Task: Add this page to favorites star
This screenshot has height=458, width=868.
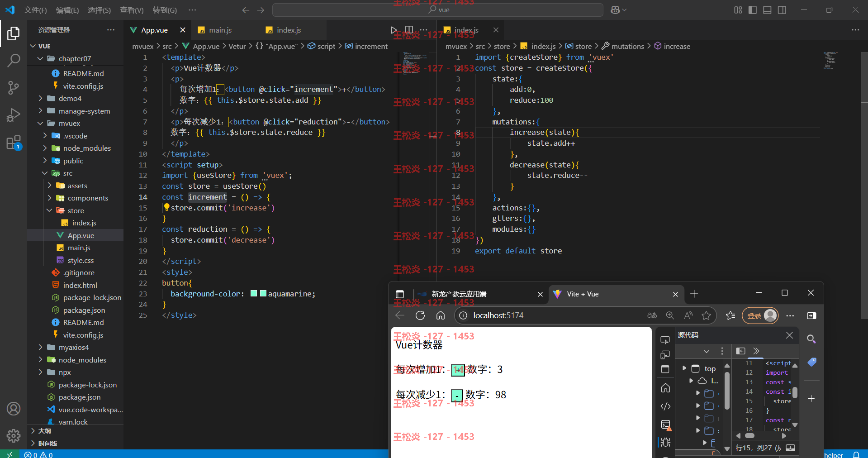Action: click(706, 315)
